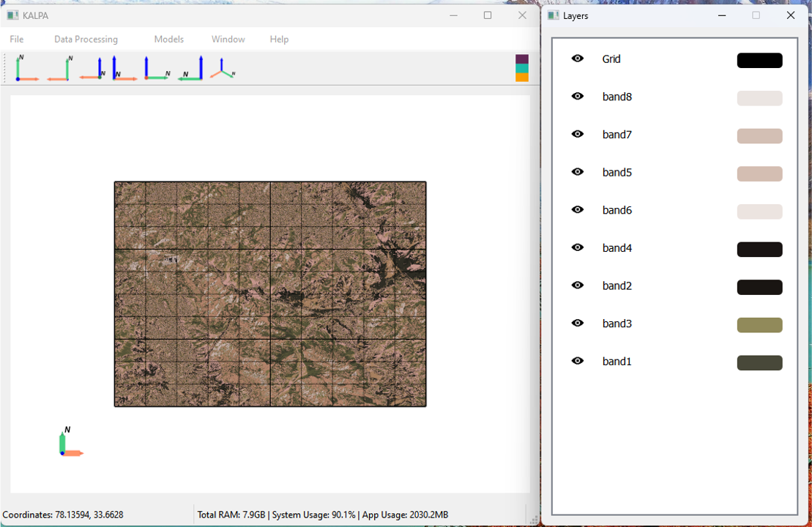Change band7 layer color swatch
This screenshot has width=812, height=527.
(760, 135)
